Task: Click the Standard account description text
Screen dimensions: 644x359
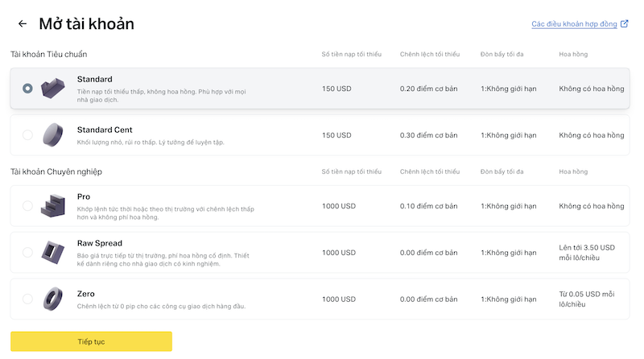Action: [x=162, y=96]
